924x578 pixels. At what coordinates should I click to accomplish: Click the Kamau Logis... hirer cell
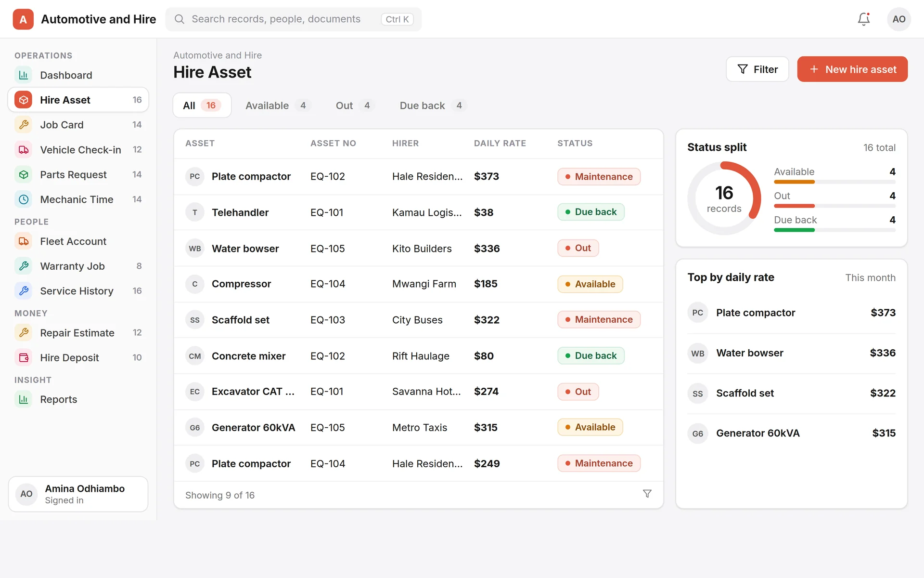[427, 212]
